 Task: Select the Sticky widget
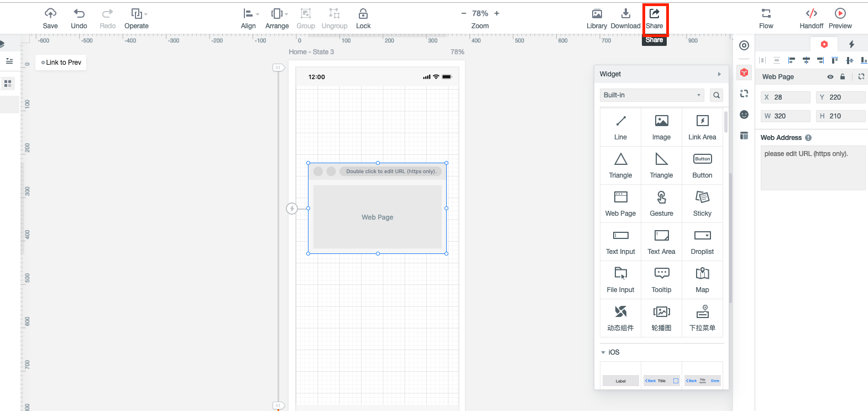[703, 204]
